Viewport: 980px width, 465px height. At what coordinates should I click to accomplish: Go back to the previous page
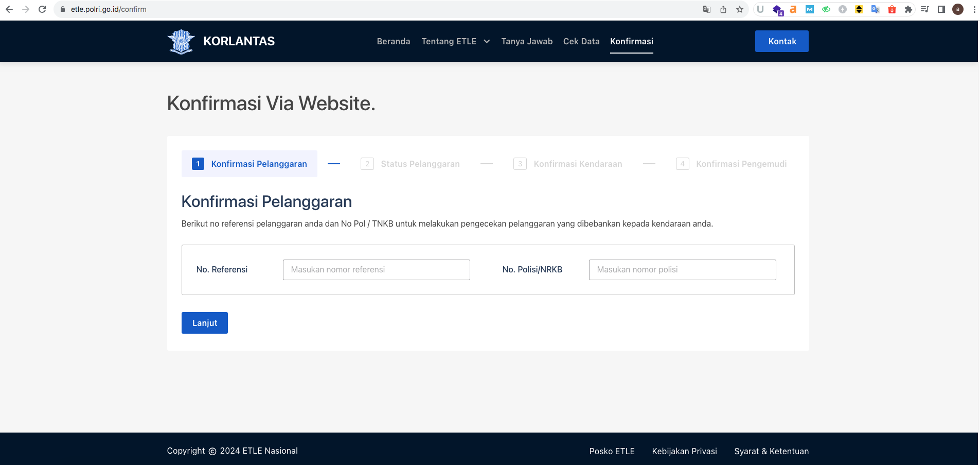(9, 9)
